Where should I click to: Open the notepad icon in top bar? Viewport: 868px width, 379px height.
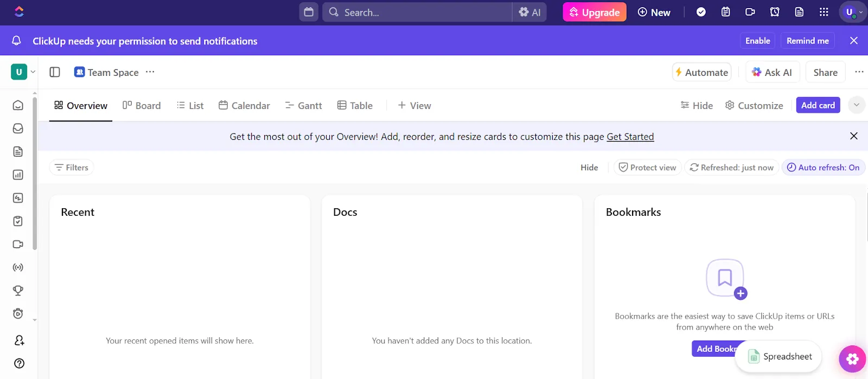point(725,12)
